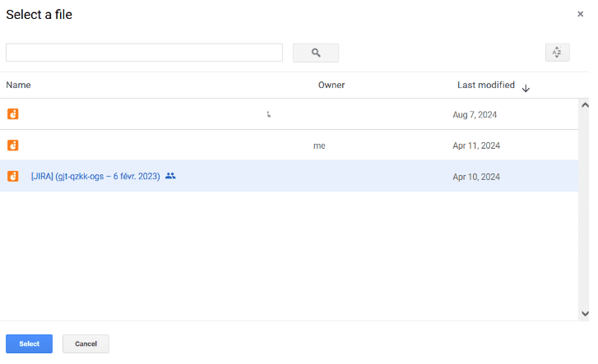Image resolution: width=598 pixels, height=364 pixels.
Task: Click the orange file icon dated Apr 11, 2024
Action: (13, 145)
